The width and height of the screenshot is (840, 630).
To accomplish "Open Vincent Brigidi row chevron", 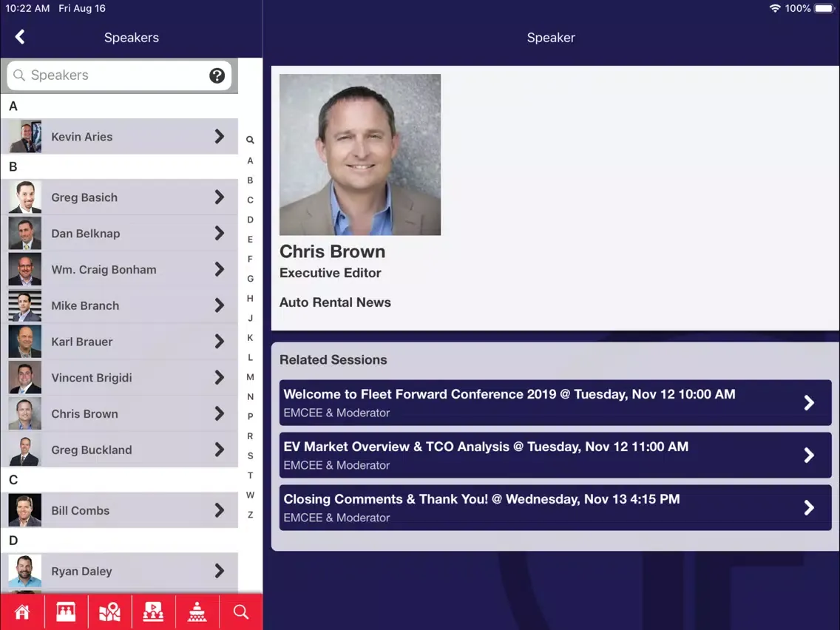I will click(x=219, y=377).
